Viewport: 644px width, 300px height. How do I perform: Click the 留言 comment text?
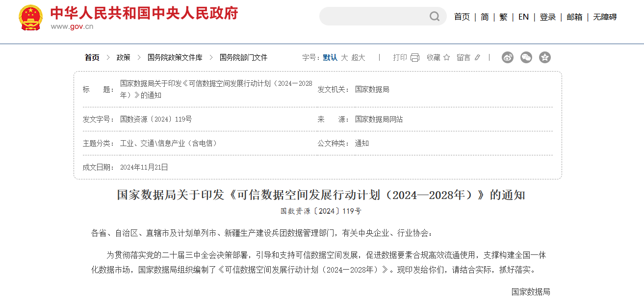(x=464, y=57)
